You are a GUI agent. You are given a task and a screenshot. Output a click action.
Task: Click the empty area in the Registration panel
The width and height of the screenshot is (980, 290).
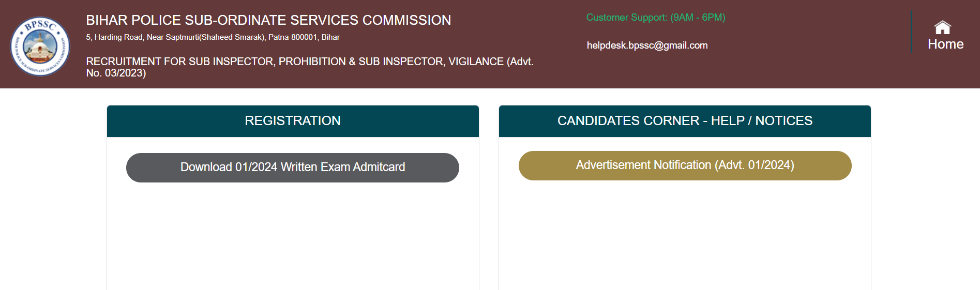[293, 238]
